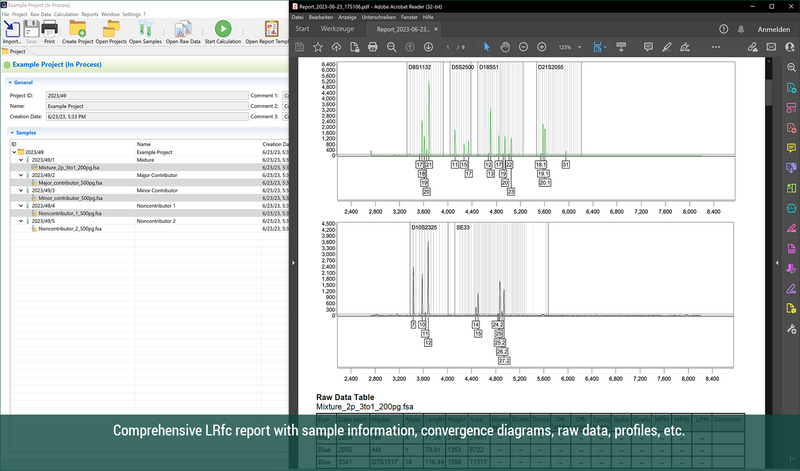Select Noncontributor_2_500pg.fsa file row
800x471 pixels.
149,229
